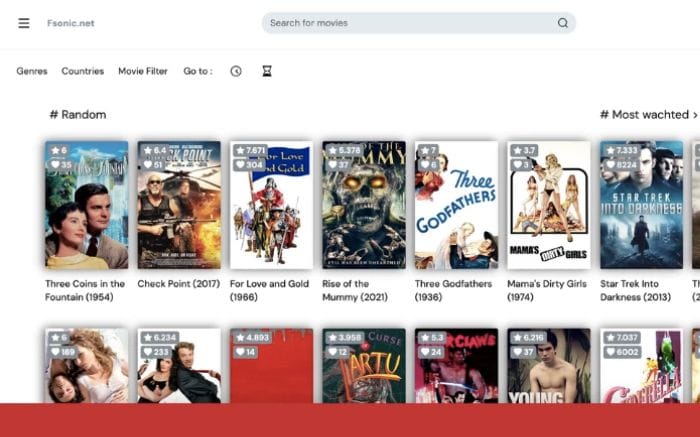Click the heart count on For Love and Gold
Viewport: 700px width, 437px height.
254,165
